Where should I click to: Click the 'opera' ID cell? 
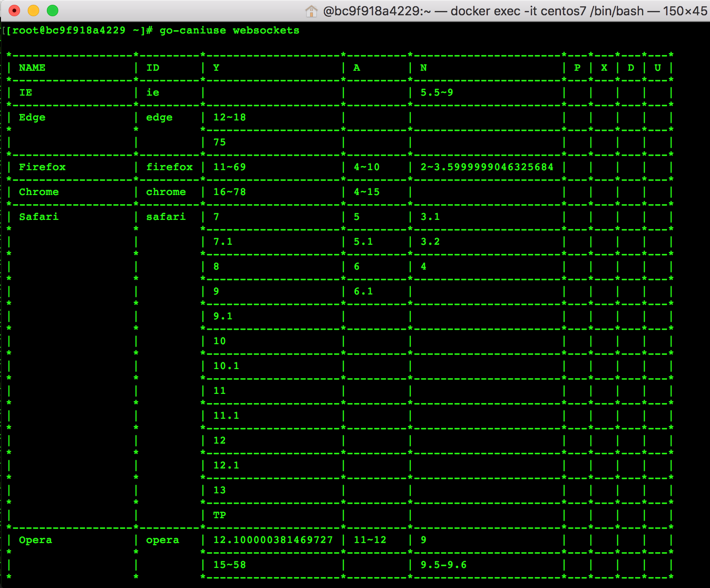coord(162,540)
